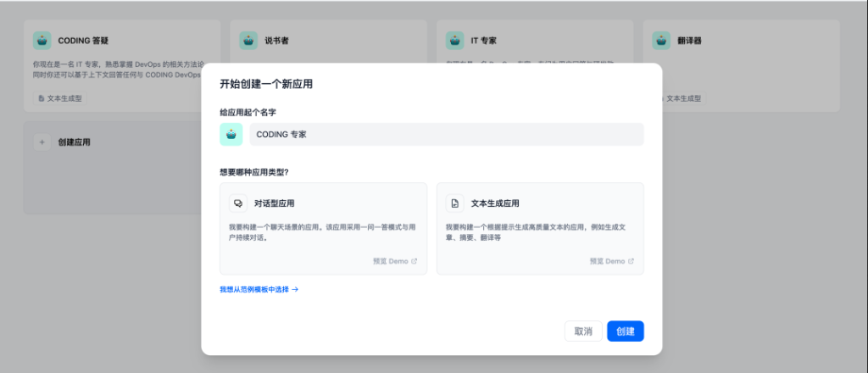The height and width of the screenshot is (373, 868).
Task: Select the 文本生成应用 app type card
Action: click(539, 228)
